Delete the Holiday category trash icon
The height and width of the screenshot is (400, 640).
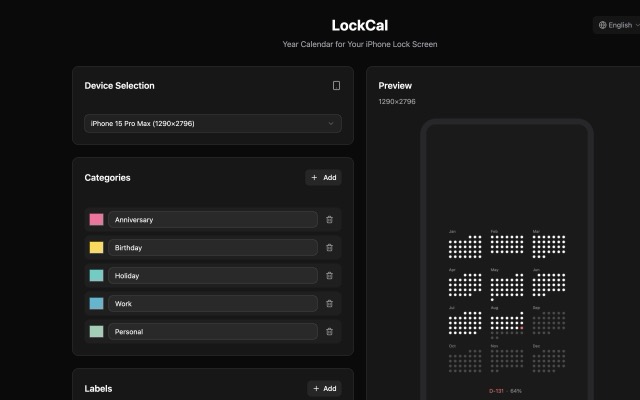click(329, 276)
